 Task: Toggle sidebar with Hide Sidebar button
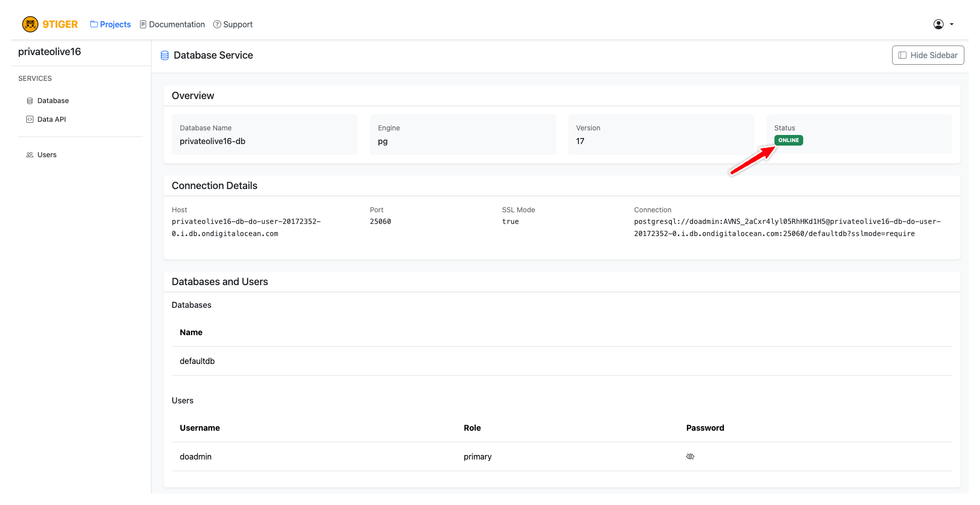[x=927, y=55]
